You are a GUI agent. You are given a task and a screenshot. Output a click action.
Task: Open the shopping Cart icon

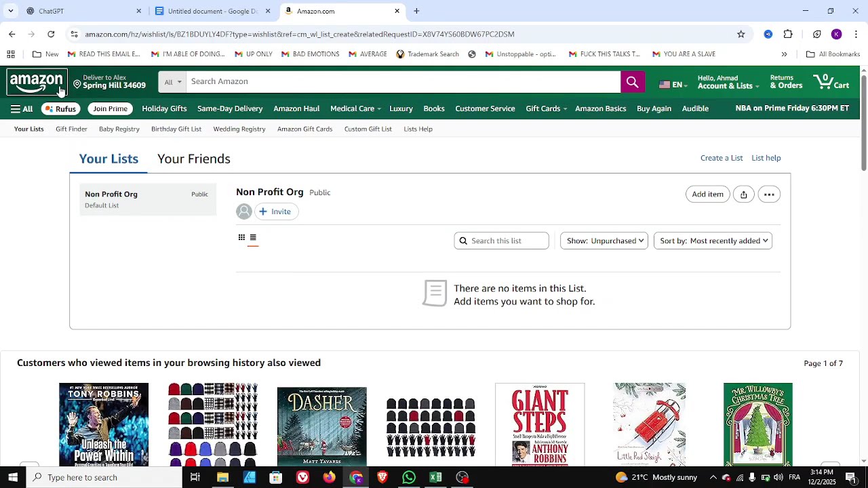click(831, 82)
